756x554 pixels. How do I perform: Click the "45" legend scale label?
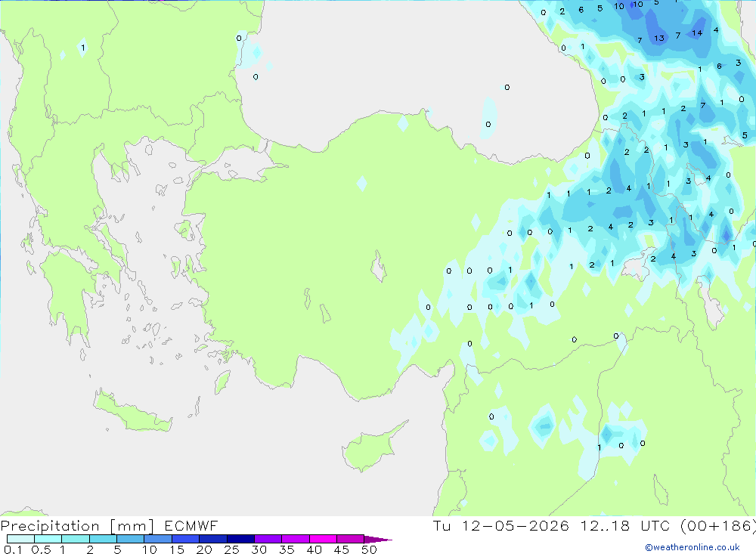[342, 549]
